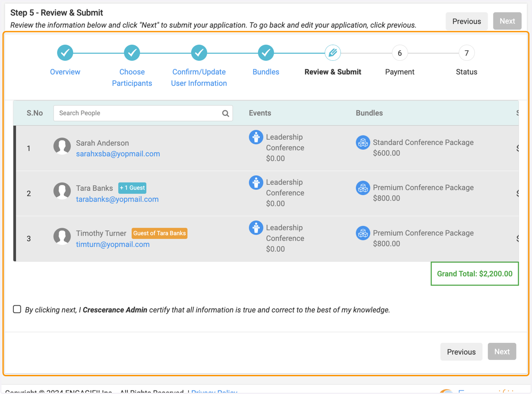Go to Choose Participants step label

[132, 78]
